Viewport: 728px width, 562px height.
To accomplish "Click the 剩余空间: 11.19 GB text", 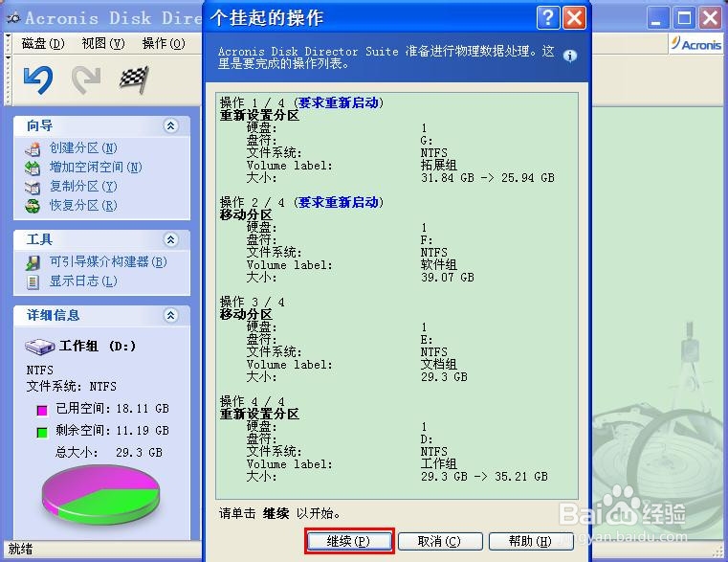I will pyautogui.click(x=112, y=431).
